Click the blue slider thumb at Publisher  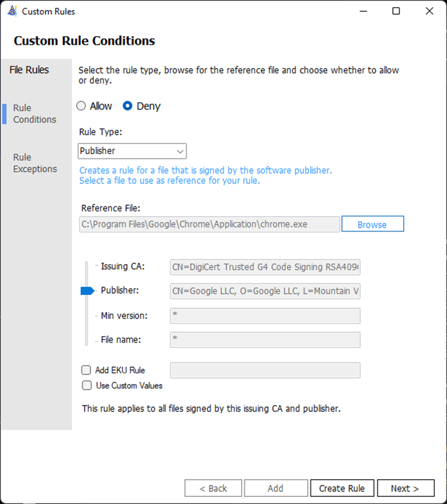(x=87, y=290)
